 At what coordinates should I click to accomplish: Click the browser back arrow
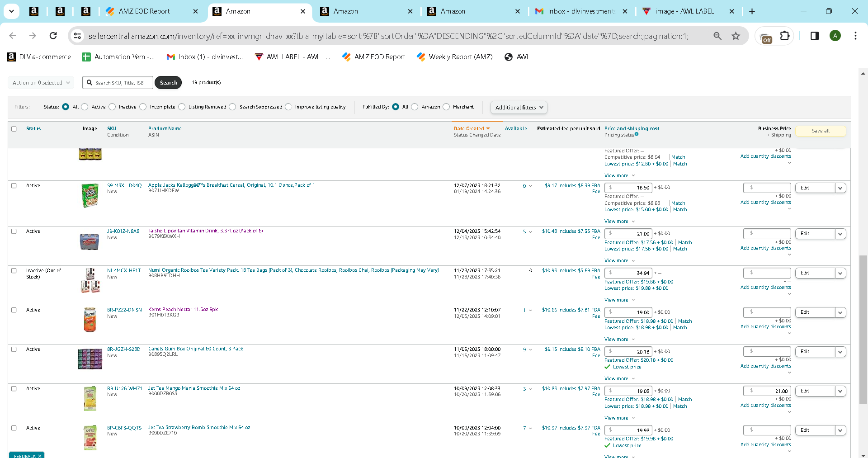pyautogui.click(x=13, y=36)
